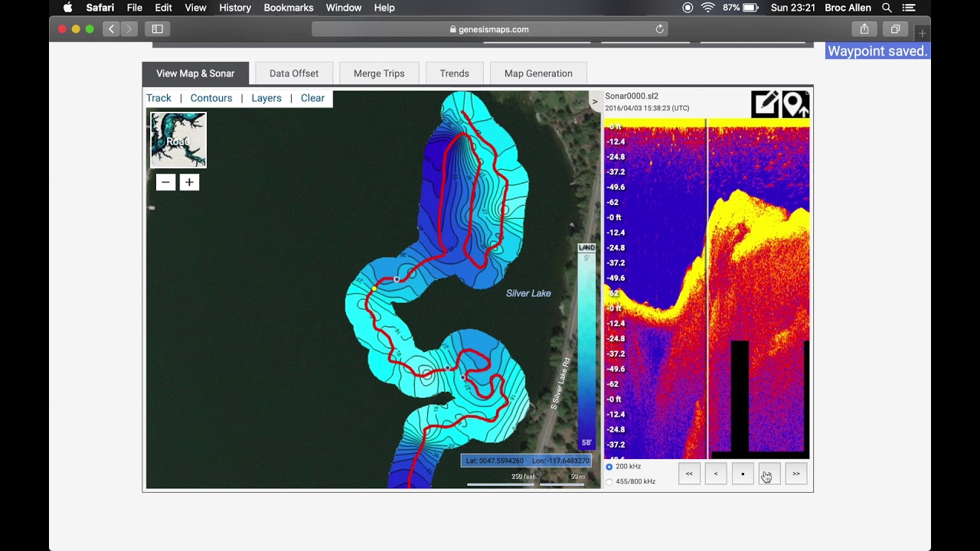This screenshot has height=551, width=980.
Task: Click the edit sonar note icon
Action: click(x=765, y=104)
